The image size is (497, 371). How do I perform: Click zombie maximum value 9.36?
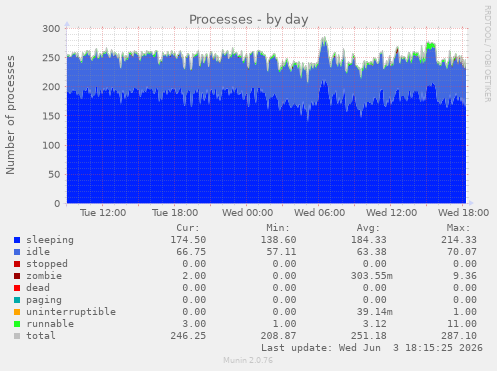[465, 276]
